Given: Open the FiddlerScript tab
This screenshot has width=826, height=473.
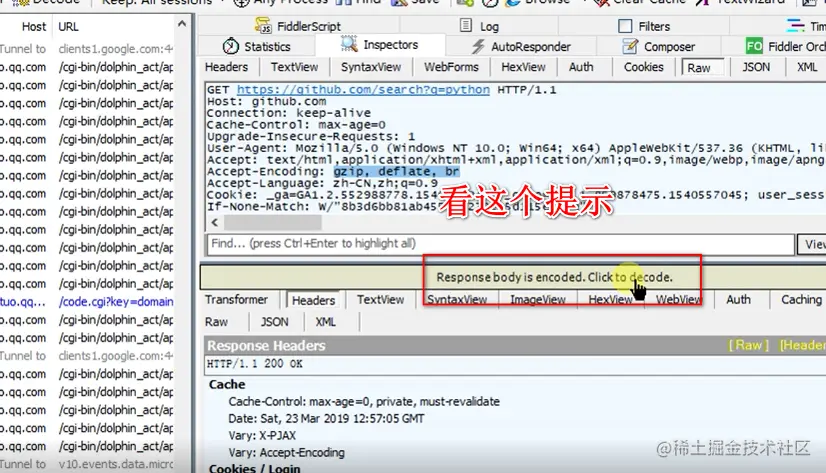Looking at the screenshot, I should tap(298, 26).
